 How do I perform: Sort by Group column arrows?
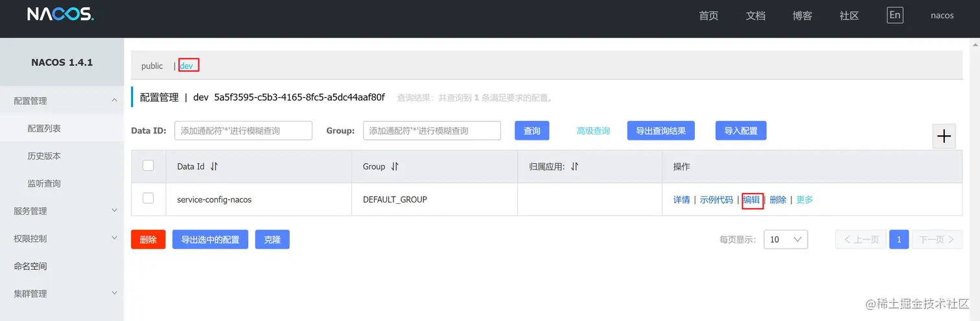coord(395,166)
